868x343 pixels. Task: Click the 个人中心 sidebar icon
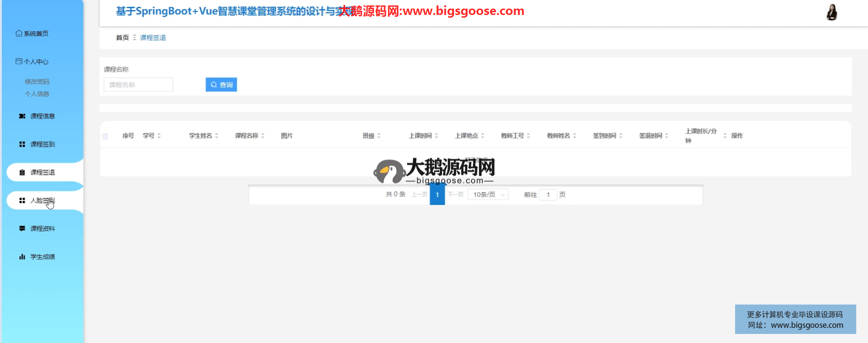[19, 62]
